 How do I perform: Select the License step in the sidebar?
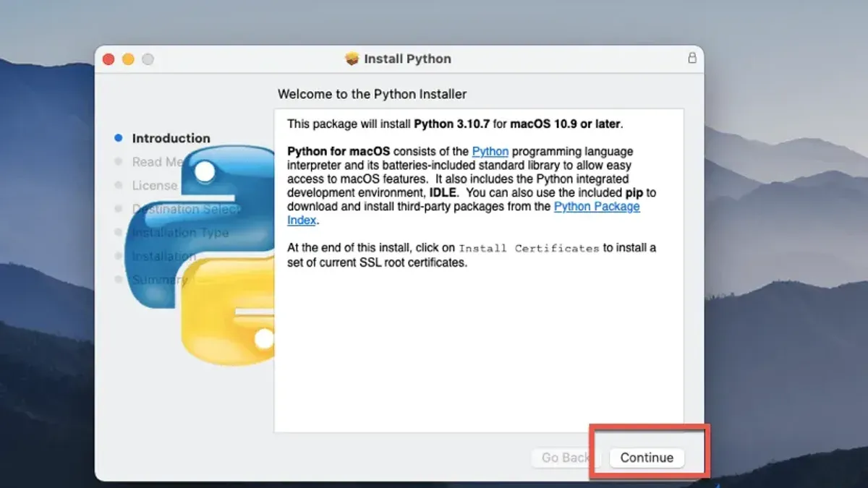click(x=154, y=185)
